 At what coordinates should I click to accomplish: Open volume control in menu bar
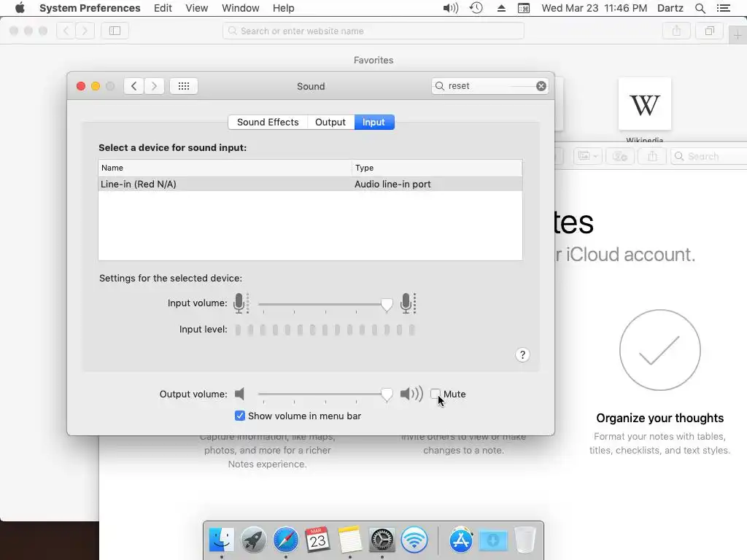tap(450, 8)
